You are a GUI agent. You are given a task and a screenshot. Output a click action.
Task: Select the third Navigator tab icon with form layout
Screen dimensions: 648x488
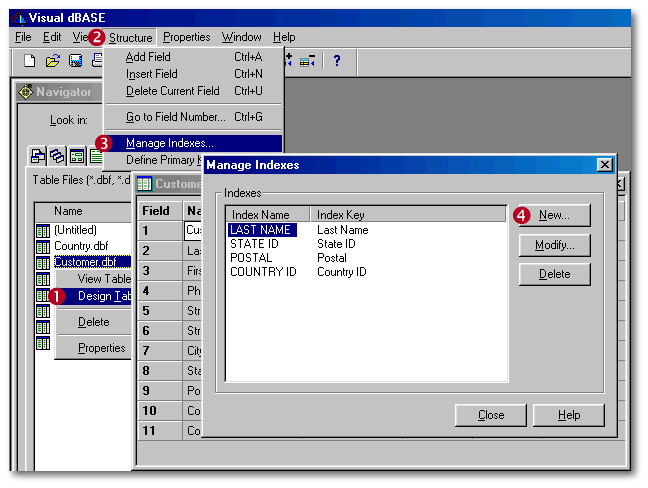pyautogui.click(x=77, y=156)
